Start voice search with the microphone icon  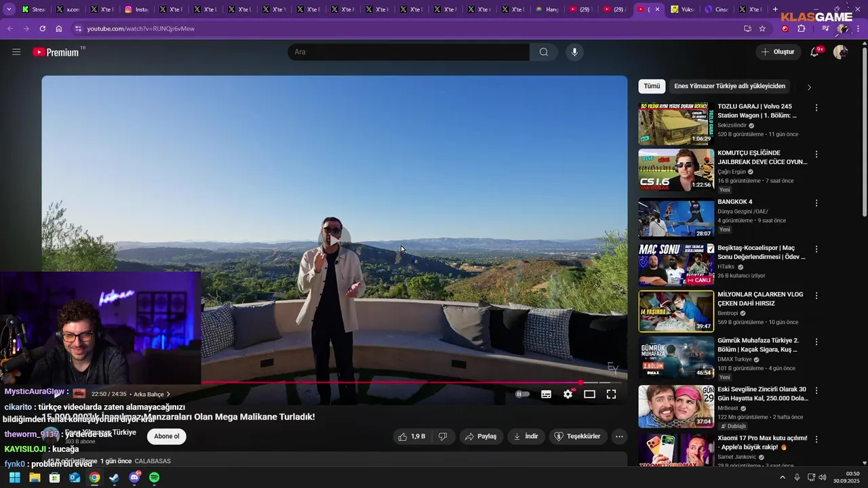pos(574,52)
